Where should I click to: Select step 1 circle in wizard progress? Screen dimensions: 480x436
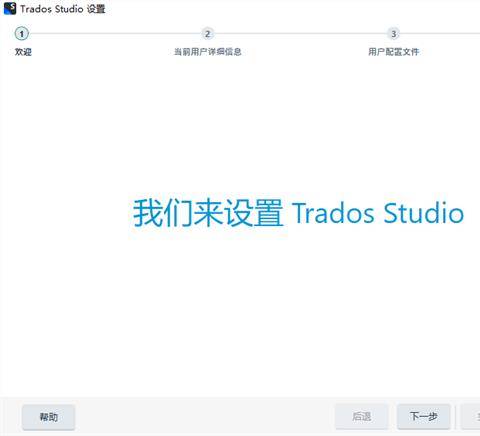click(x=22, y=34)
